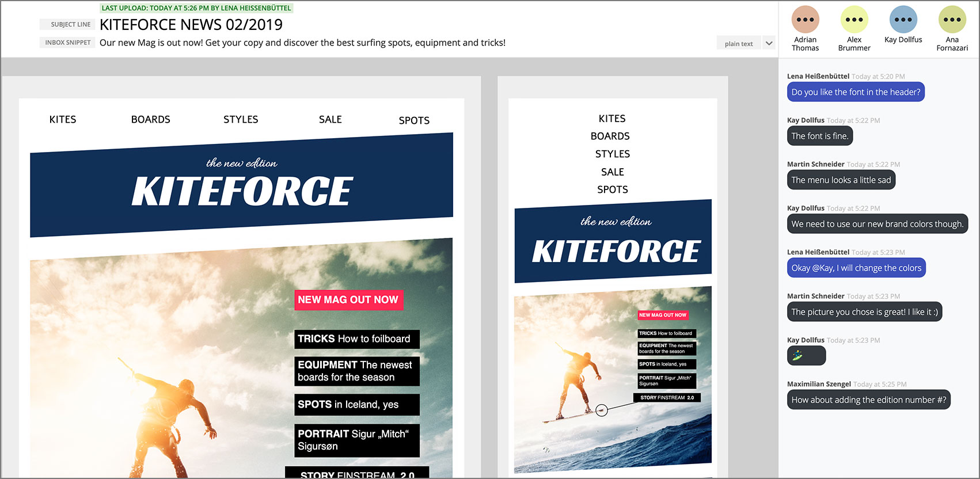Click SALE in mobile preview menu

pos(613,172)
